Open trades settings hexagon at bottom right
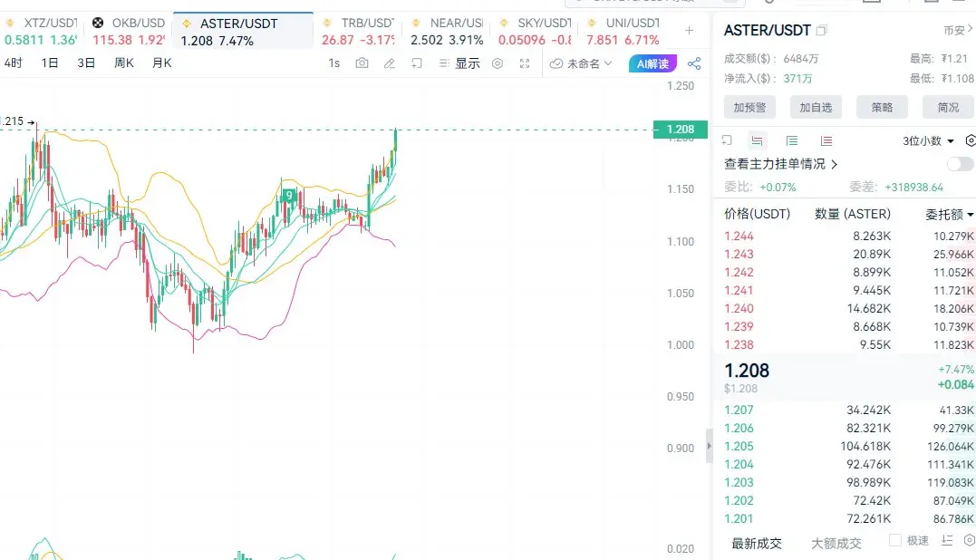The height and width of the screenshot is (560, 976). click(x=969, y=541)
